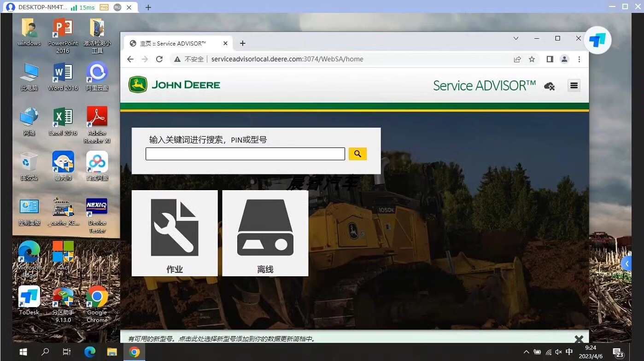Toggle 中 input method indicator
This screenshot has width=644, height=361.
pos(569,352)
